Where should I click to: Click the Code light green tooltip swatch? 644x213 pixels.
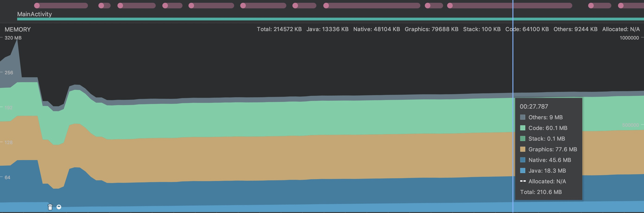click(523, 128)
